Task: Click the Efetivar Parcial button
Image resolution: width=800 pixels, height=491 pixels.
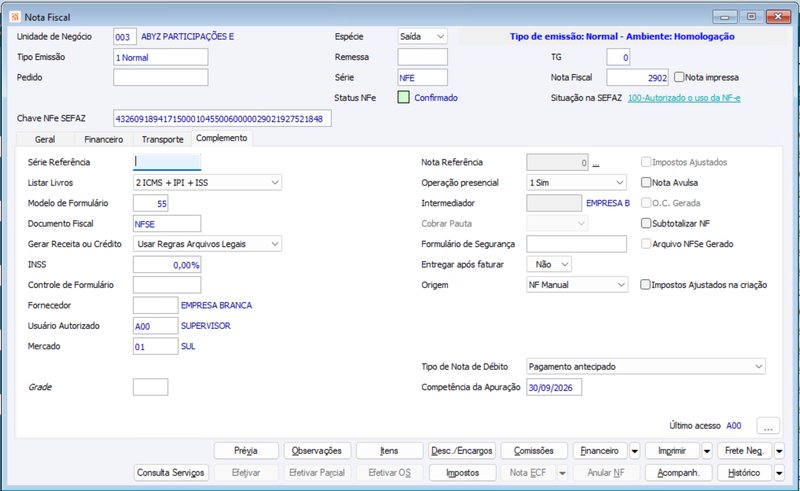Action: click(x=317, y=473)
